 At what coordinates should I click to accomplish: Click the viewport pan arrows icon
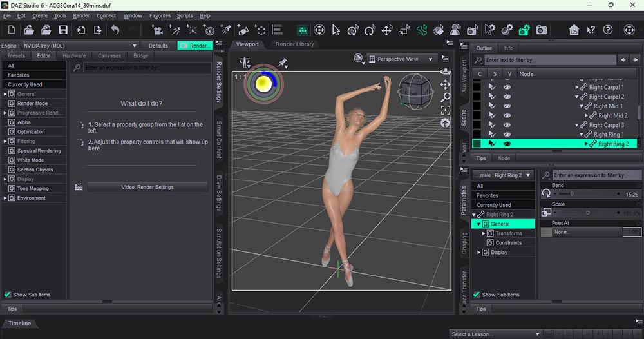point(445,84)
